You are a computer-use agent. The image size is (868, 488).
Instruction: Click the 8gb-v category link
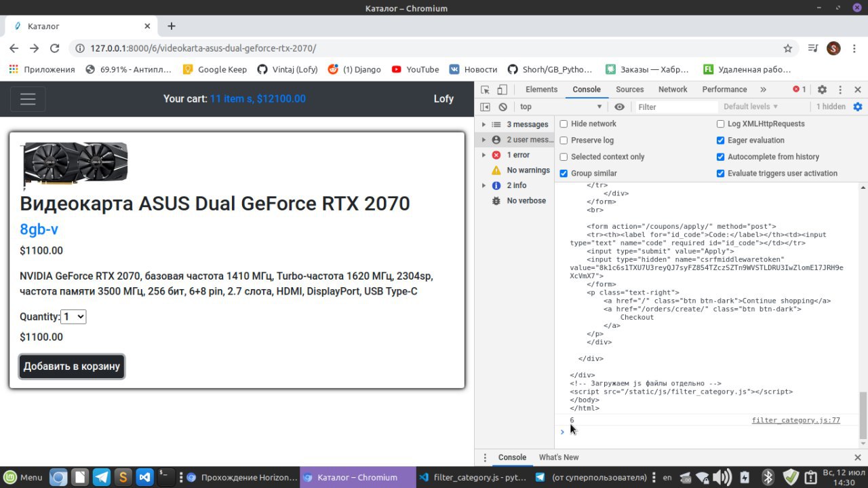pyautogui.click(x=39, y=229)
